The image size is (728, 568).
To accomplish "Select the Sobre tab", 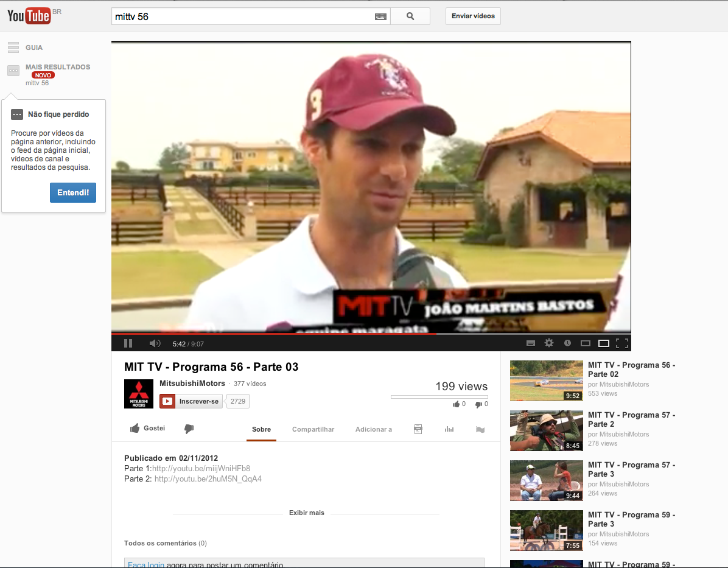I will pos(261,429).
